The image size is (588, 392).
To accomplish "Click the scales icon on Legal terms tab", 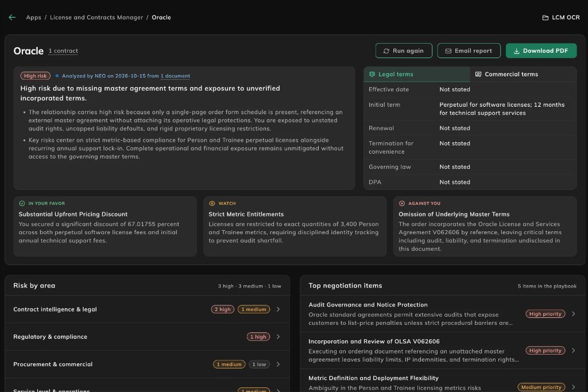I will pos(372,74).
